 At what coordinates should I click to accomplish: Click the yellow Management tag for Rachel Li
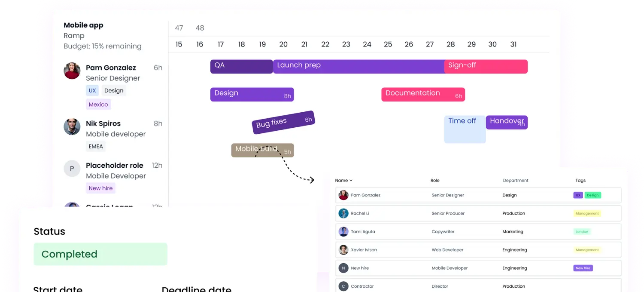587,213
